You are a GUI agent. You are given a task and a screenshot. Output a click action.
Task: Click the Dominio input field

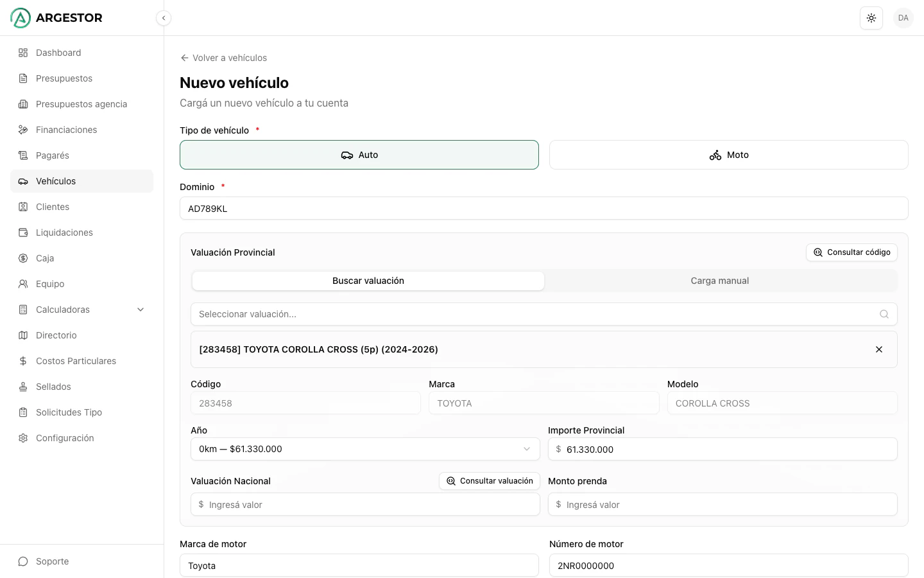click(544, 208)
